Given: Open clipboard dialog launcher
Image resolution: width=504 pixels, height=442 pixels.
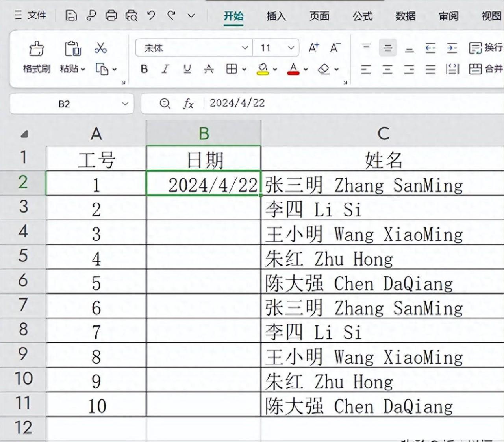Looking at the screenshot, I should coord(123,82).
